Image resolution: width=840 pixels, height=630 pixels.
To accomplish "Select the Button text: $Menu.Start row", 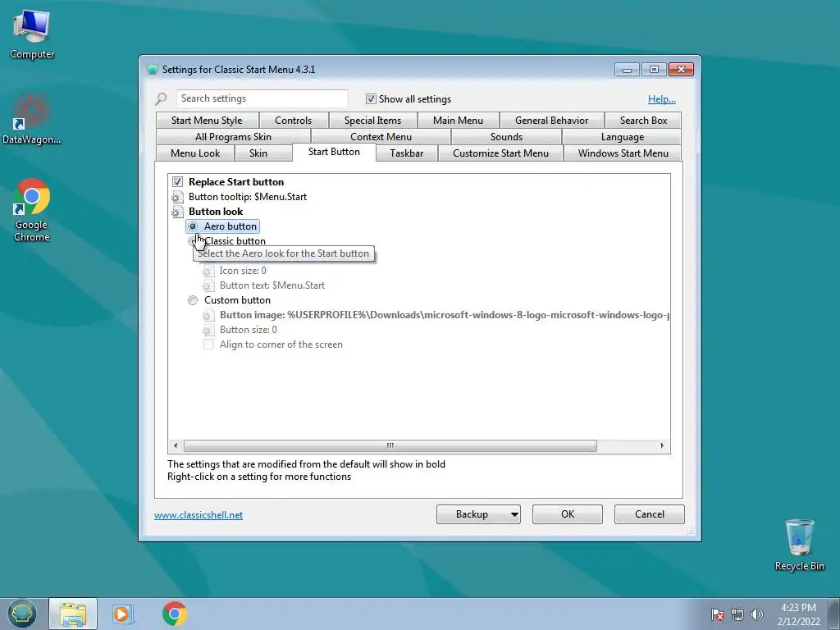I will point(272,285).
